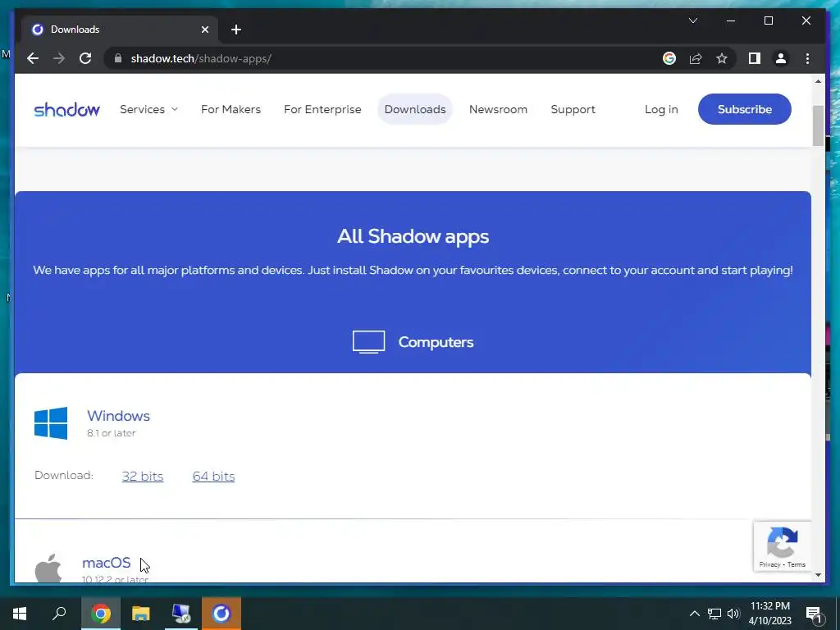Open the reCAPTCHA Privacy link
The height and width of the screenshot is (630, 840).
tap(769, 564)
